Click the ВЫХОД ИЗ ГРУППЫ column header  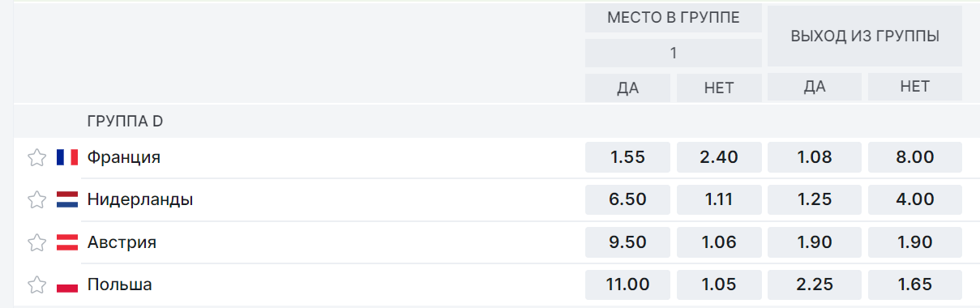[x=865, y=36]
